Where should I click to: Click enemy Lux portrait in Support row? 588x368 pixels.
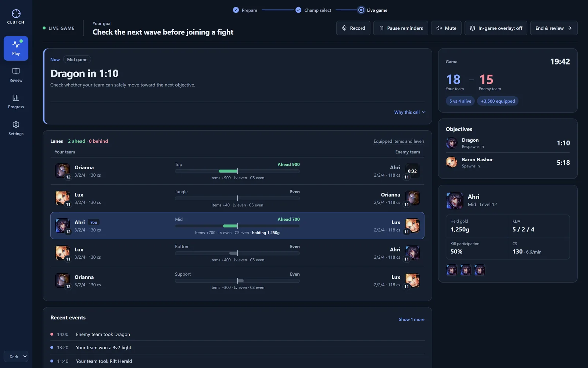coord(412,280)
